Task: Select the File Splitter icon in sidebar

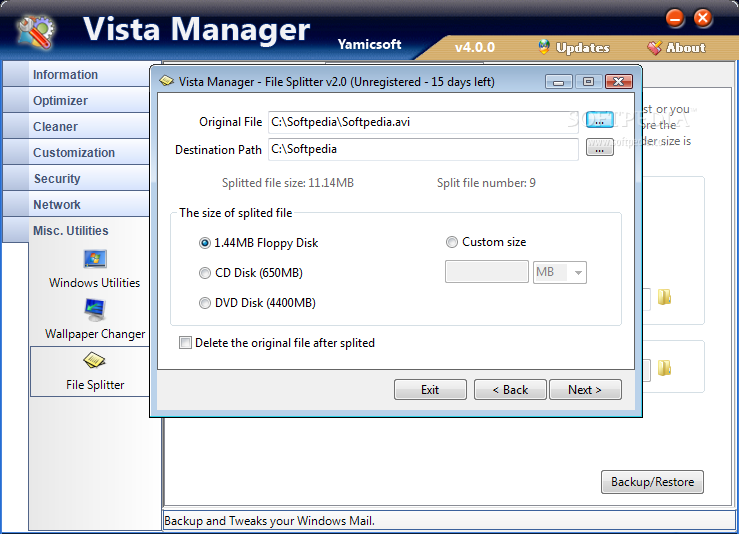Action: [x=94, y=361]
